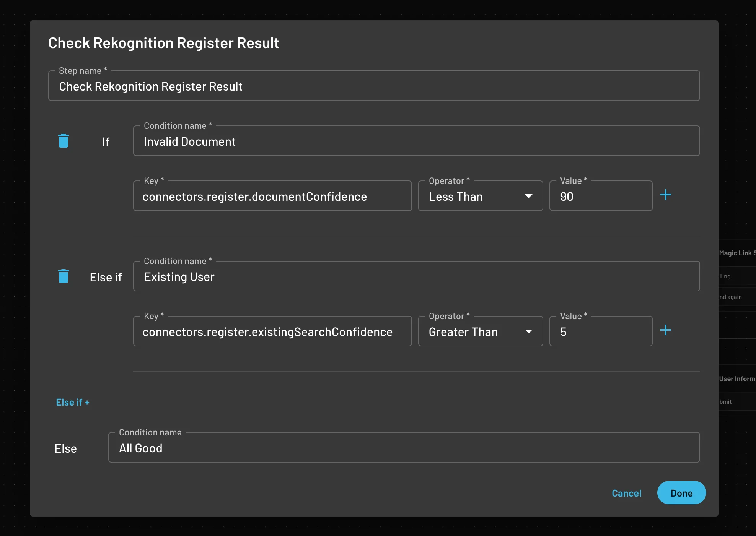Edit the Invalid Document condition name
Image resolution: width=756 pixels, height=536 pixels.
416,141
